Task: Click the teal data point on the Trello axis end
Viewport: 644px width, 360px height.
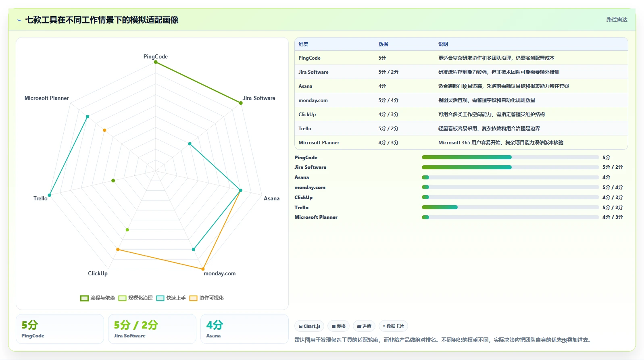Action: tap(50, 195)
